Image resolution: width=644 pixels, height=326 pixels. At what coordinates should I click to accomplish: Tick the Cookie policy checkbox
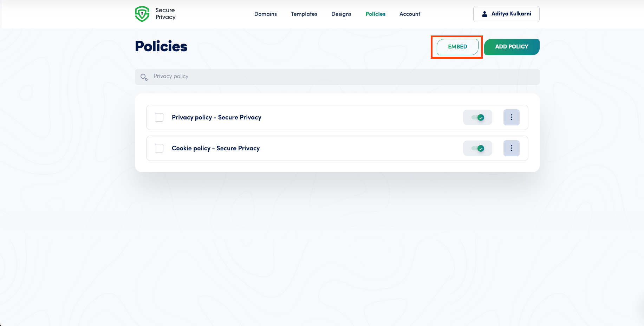[159, 148]
